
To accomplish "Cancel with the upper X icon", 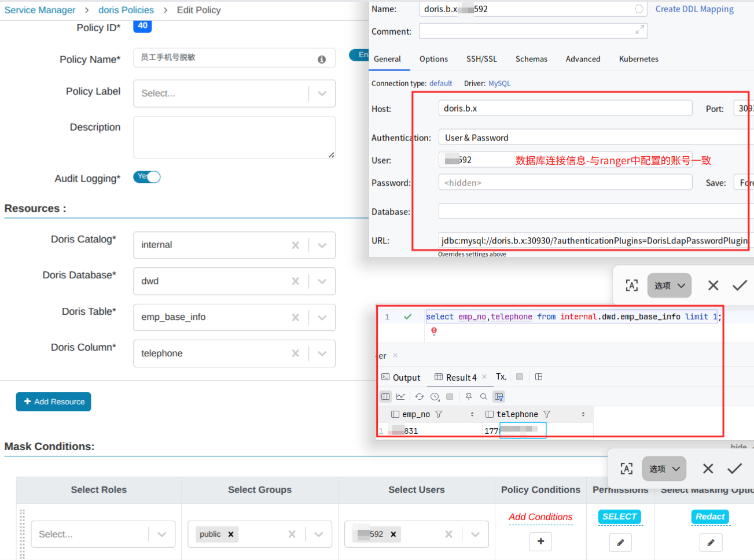I will pos(713,285).
